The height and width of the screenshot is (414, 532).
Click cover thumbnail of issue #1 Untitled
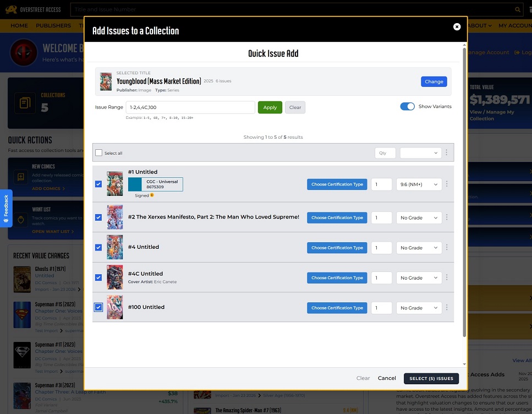click(114, 184)
